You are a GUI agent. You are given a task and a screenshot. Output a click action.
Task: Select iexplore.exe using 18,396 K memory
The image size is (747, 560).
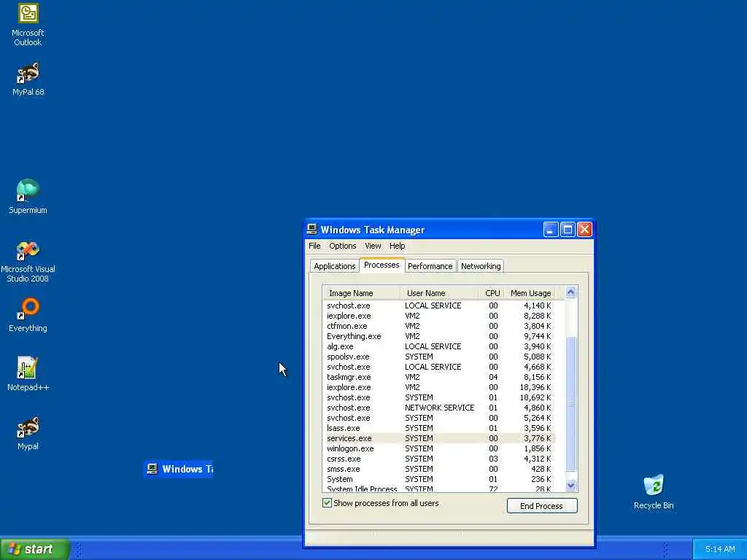tap(438, 387)
